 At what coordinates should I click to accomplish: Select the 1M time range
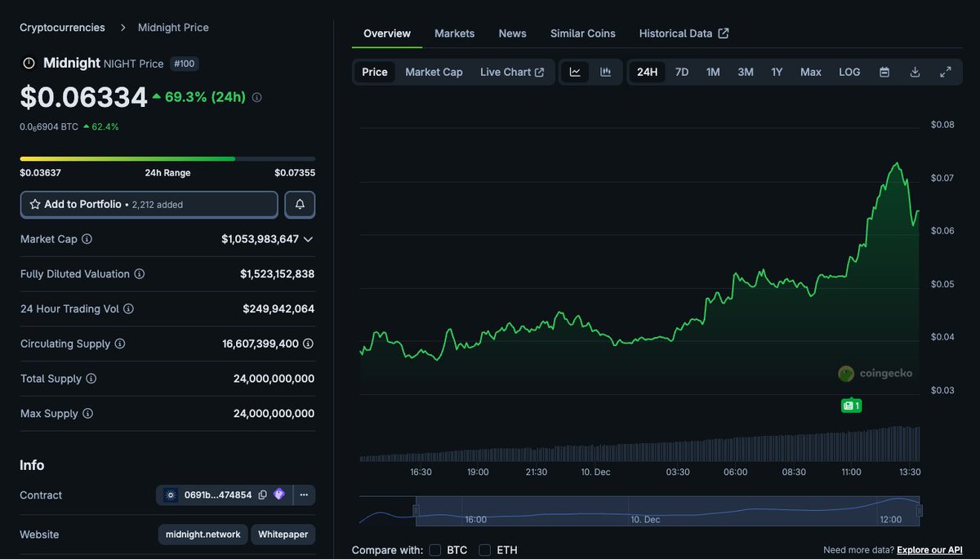[713, 72]
